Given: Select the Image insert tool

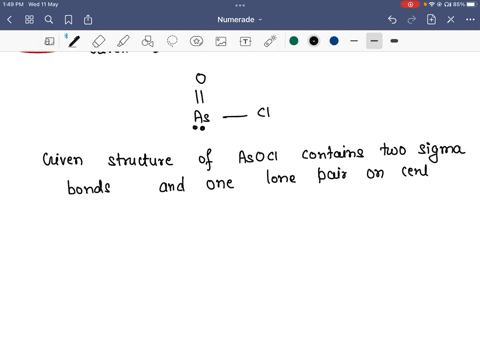Looking at the screenshot, I should [221, 41].
